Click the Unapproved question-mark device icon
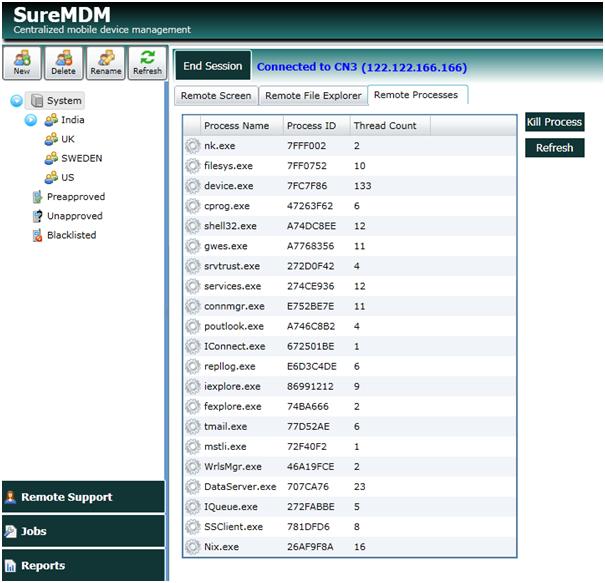 37,216
